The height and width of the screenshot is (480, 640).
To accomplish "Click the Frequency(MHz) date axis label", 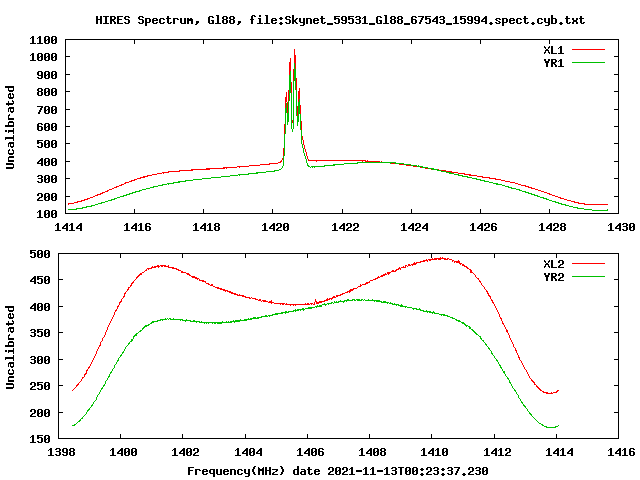I will coord(338,471).
